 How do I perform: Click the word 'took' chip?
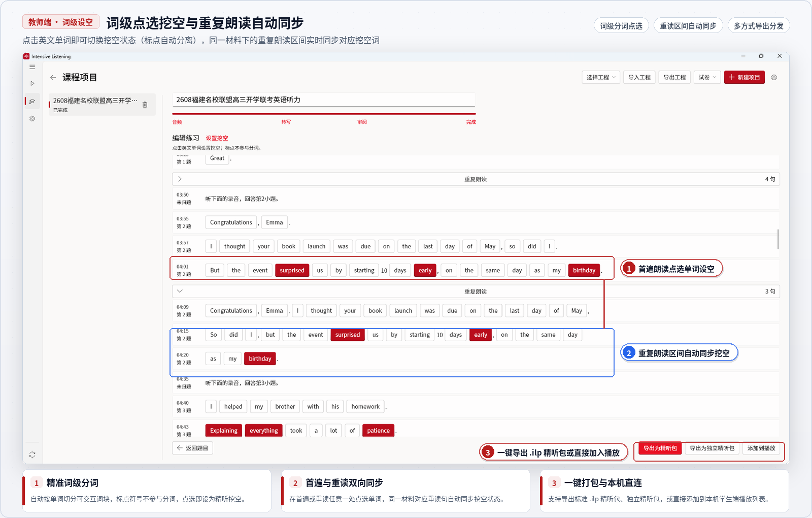pos(296,431)
